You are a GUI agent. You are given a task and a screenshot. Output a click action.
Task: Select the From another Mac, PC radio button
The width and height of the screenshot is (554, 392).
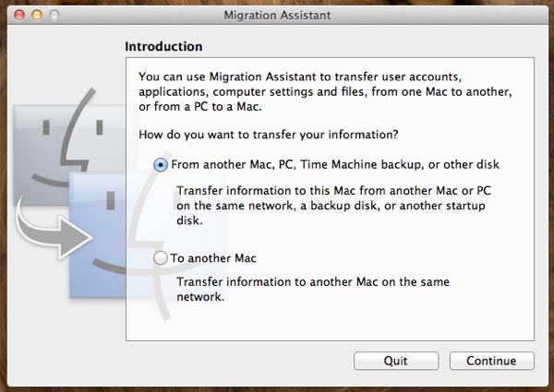161,165
